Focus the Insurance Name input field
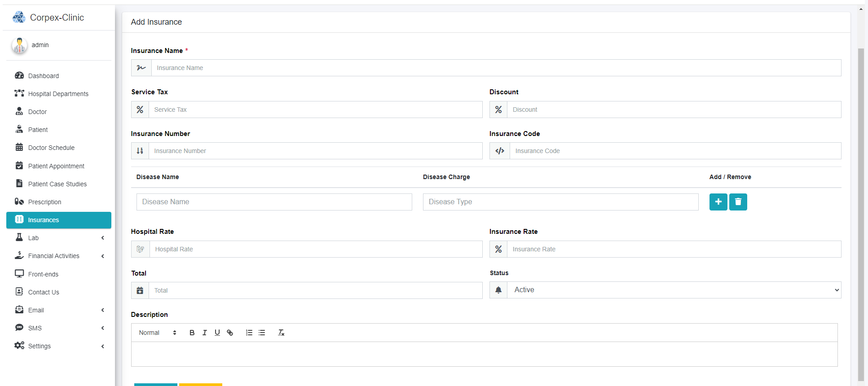This screenshot has height=386, width=868. [x=496, y=68]
